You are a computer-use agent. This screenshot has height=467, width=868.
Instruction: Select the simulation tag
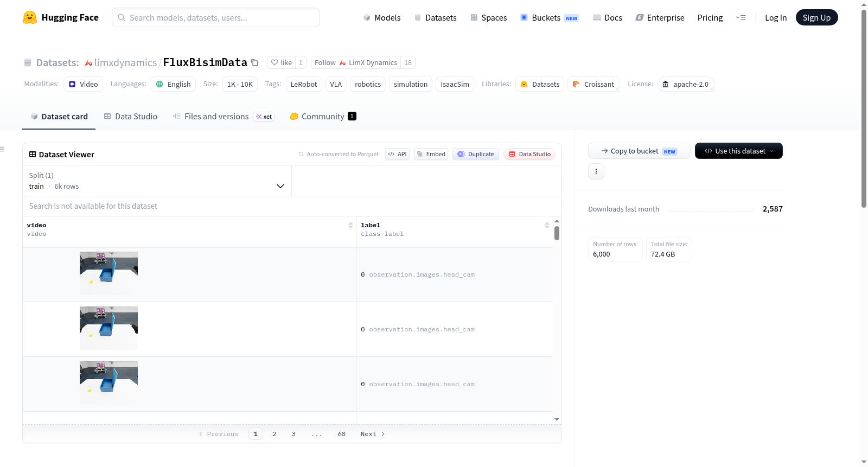(x=411, y=84)
